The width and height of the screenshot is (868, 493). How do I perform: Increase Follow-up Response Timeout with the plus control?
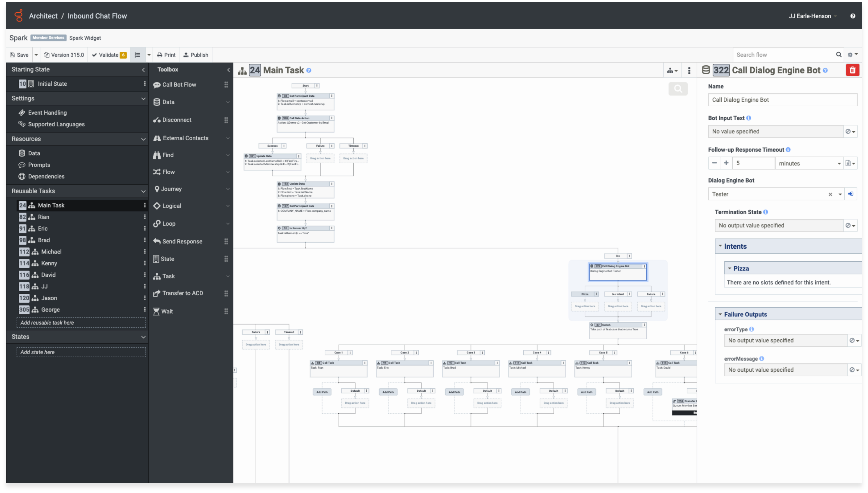click(726, 163)
